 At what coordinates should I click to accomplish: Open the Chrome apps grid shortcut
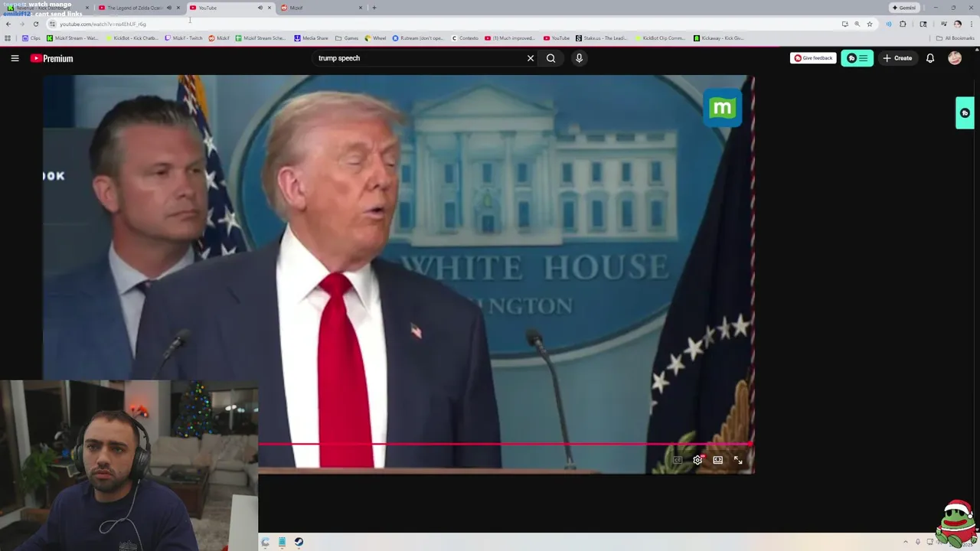coord(8,38)
